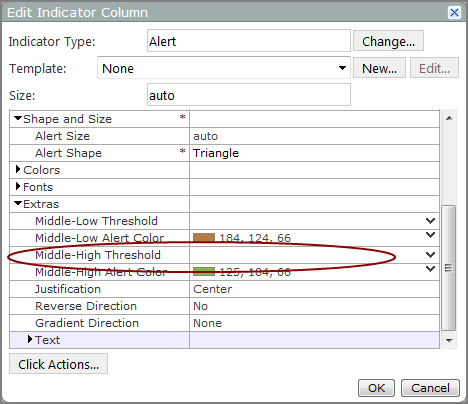
Task: Select the Alert Shape property row label
Action: point(68,153)
